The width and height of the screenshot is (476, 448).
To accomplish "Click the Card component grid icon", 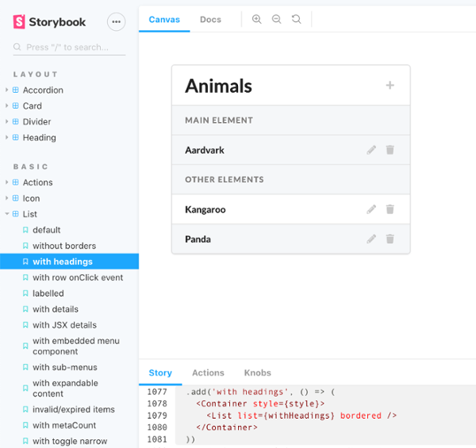I will [16, 105].
